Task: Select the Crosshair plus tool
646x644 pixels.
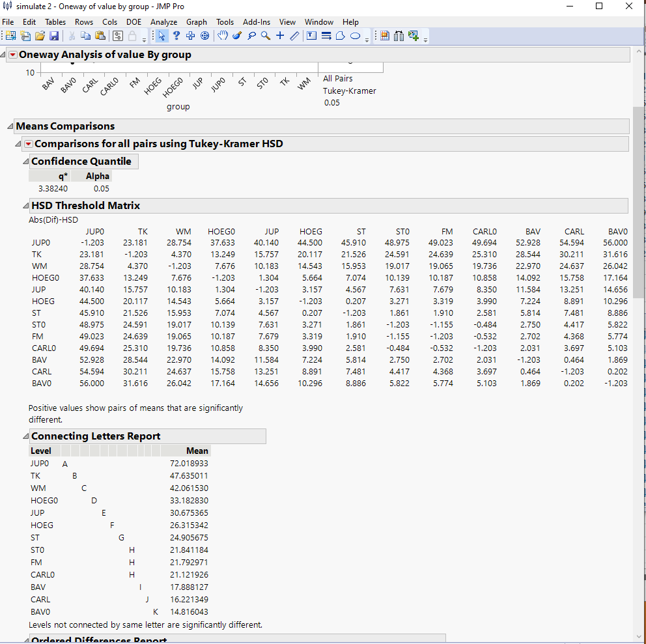Action: click(x=280, y=35)
